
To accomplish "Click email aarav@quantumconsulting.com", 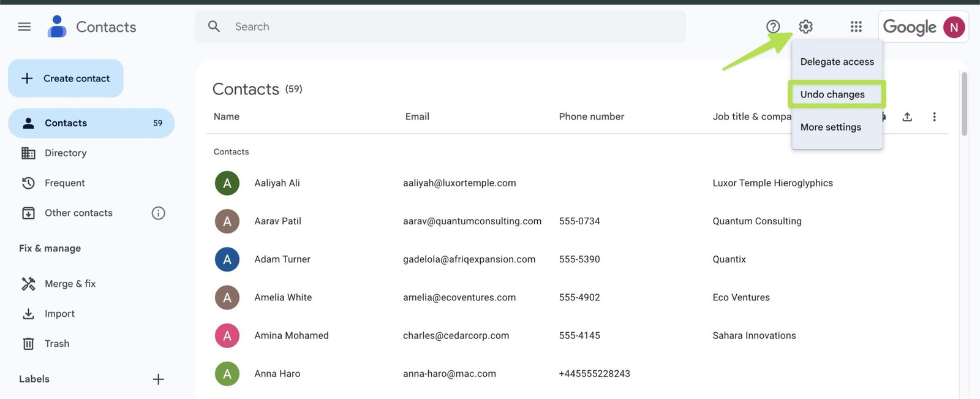I will pos(472,221).
